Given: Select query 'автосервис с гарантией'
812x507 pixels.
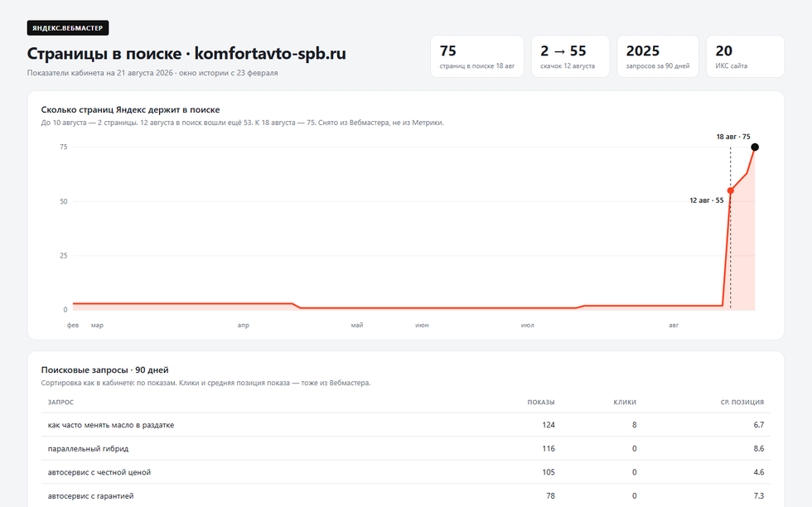Looking at the screenshot, I should coord(90,496).
